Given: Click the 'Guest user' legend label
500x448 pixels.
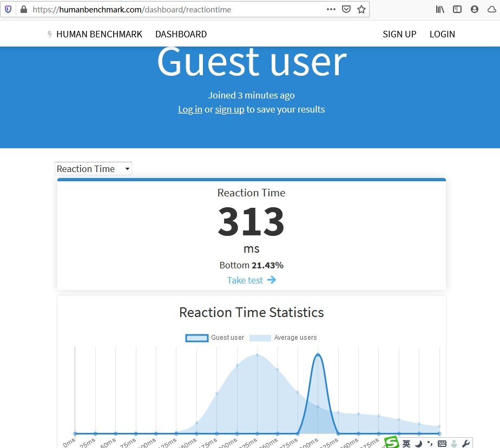Looking at the screenshot, I should point(227,338).
